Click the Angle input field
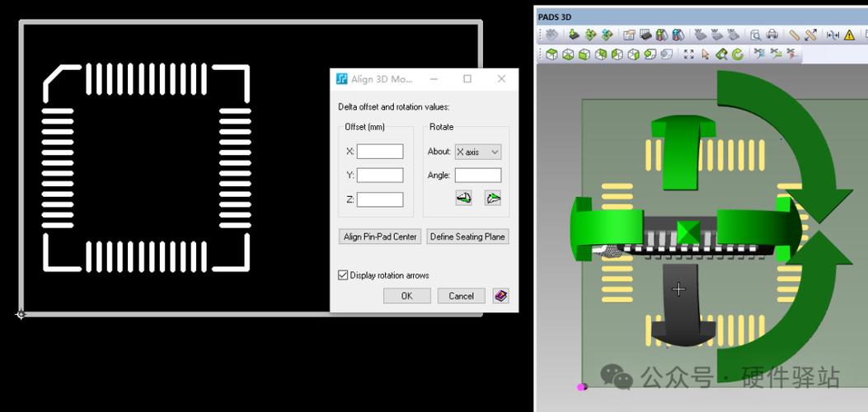 tap(478, 176)
